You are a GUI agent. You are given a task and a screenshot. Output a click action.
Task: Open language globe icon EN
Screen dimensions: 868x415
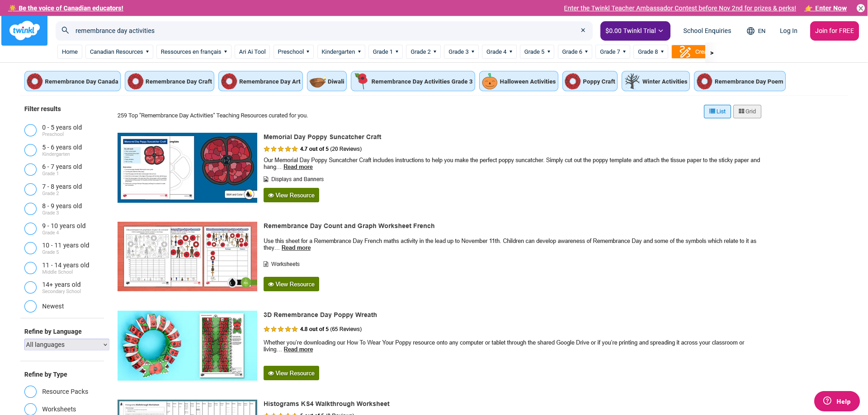(756, 31)
